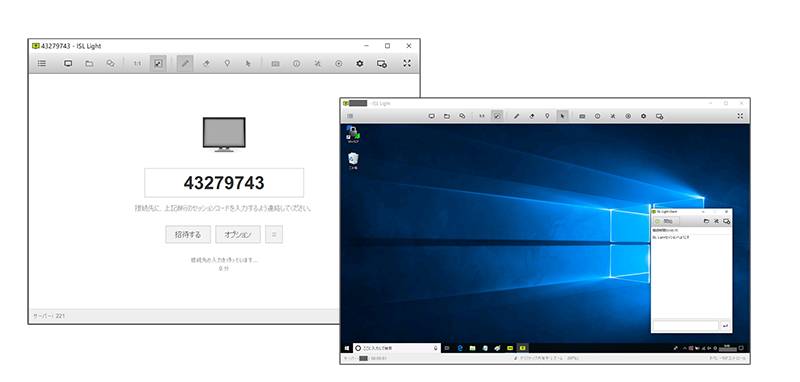Click the オプション options button
The width and height of the screenshot is (800, 382).
click(x=238, y=235)
